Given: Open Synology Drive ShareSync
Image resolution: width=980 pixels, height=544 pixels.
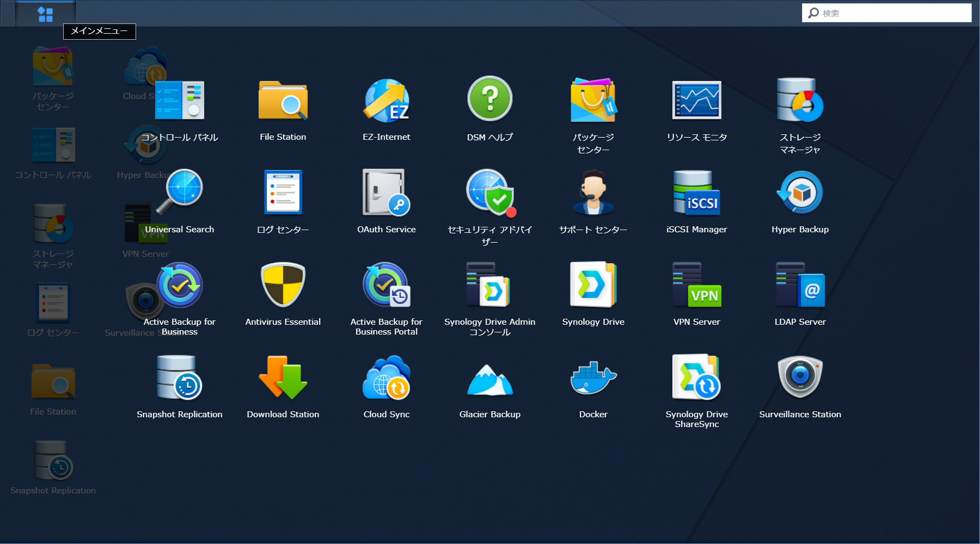Looking at the screenshot, I should (697, 392).
